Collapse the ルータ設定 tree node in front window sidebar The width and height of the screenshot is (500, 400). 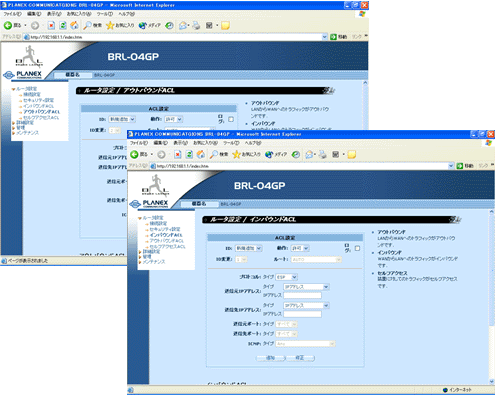pos(140,218)
